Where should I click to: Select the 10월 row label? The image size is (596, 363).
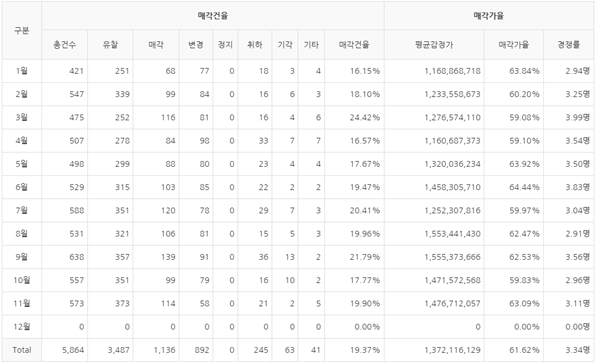point(22,280)
